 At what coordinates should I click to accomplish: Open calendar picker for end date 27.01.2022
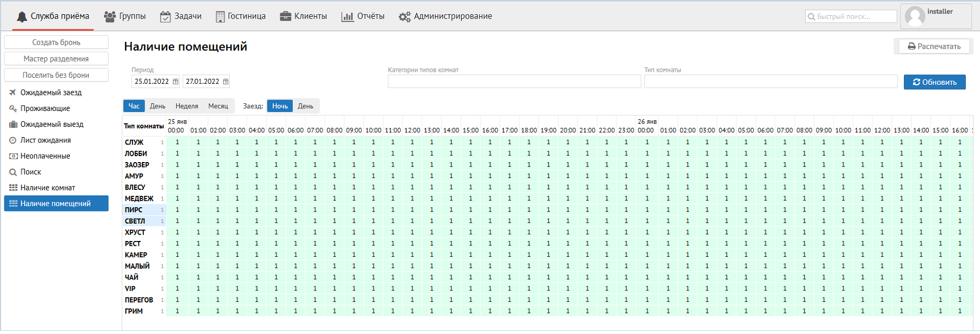coord(225,82)
